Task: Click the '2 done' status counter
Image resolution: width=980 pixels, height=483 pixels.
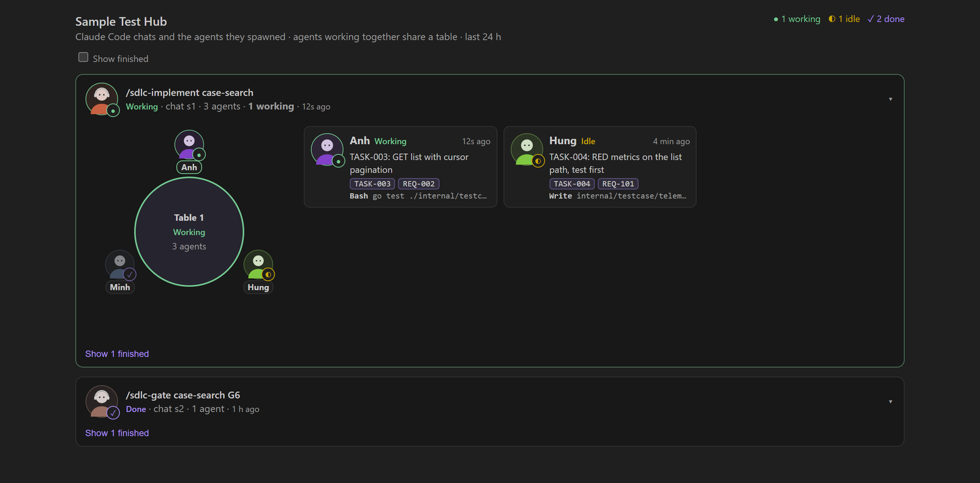Action: click(886, 19)
